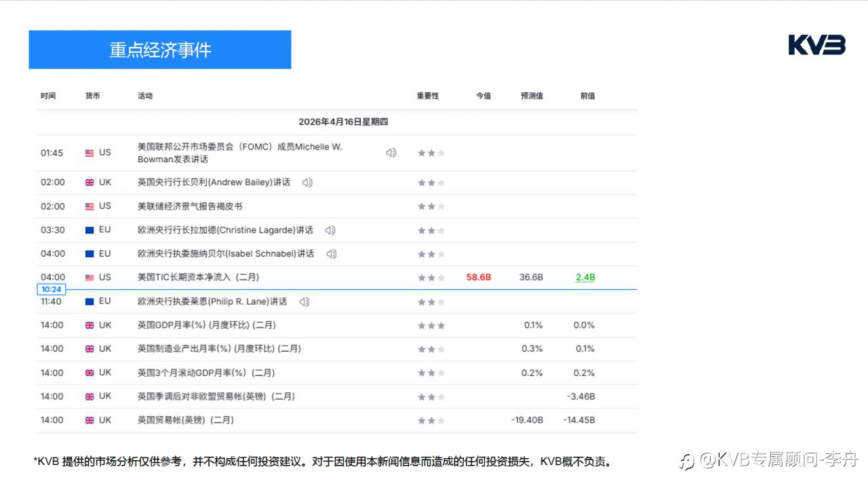Toggle the star rating on 英国贸易帐 row
This screenshot has height=488, width=868.
coord(431,419)
